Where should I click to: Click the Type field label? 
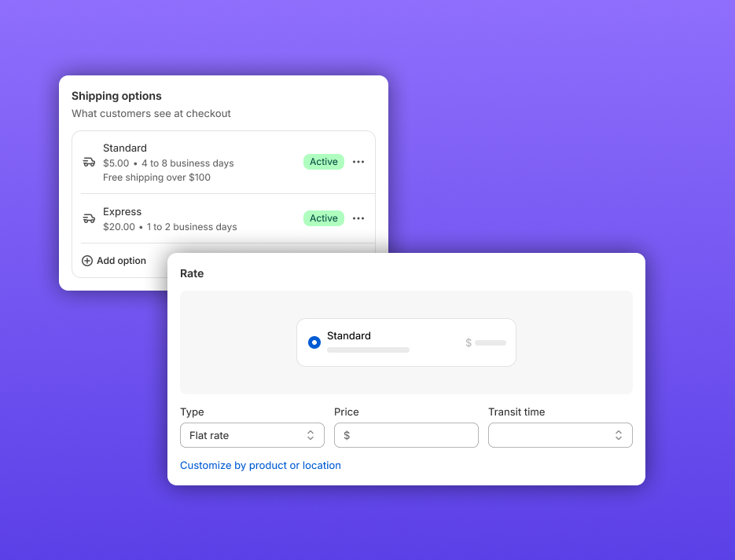[x=192, y=412]
